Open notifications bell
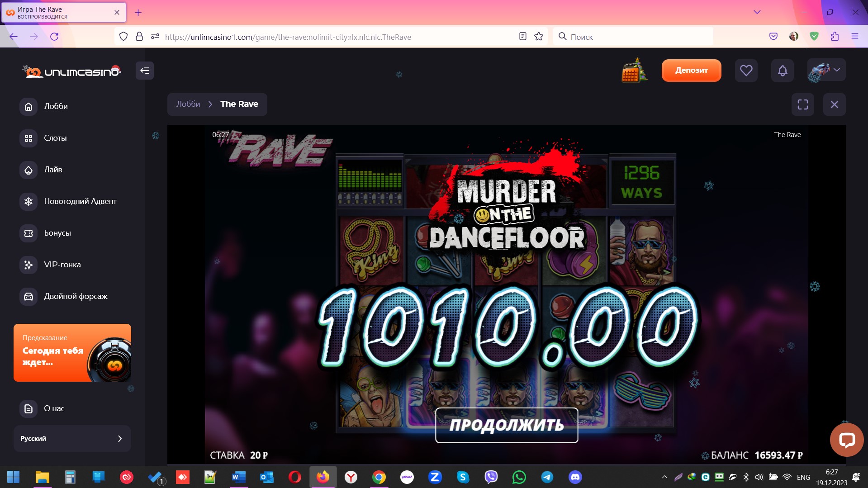The image size is (868, 488). click(x=782, y=70)
